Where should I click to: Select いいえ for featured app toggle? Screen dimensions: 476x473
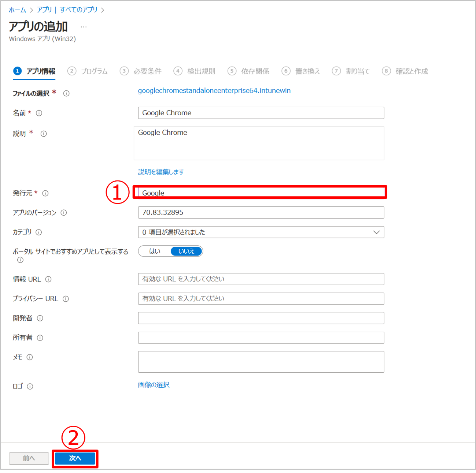point(186,251)
